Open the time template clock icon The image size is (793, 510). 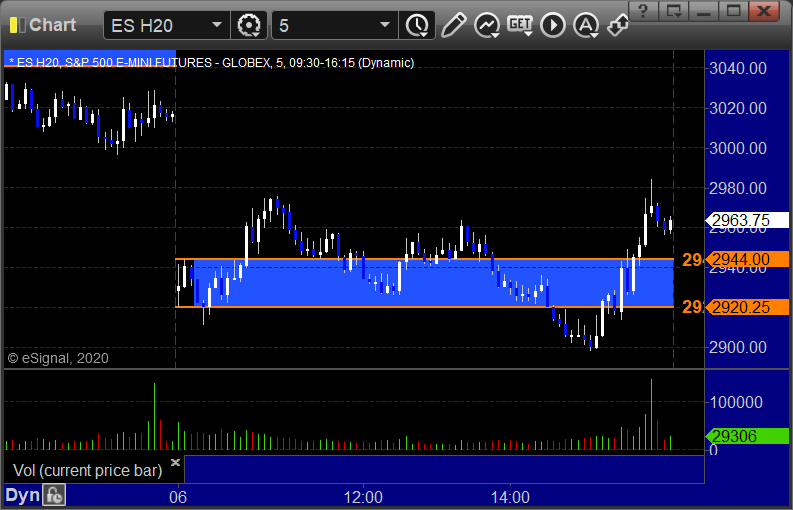click(x=417, y=25)
